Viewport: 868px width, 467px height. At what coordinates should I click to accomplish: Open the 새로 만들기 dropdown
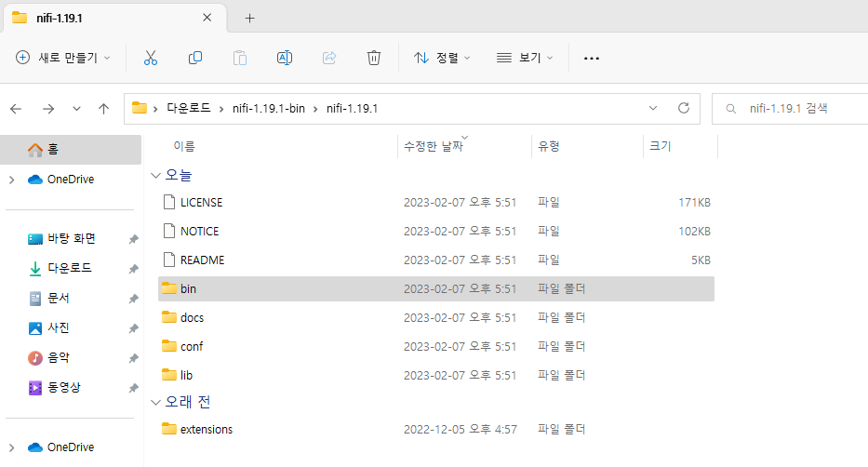click(x=62, y=58)
